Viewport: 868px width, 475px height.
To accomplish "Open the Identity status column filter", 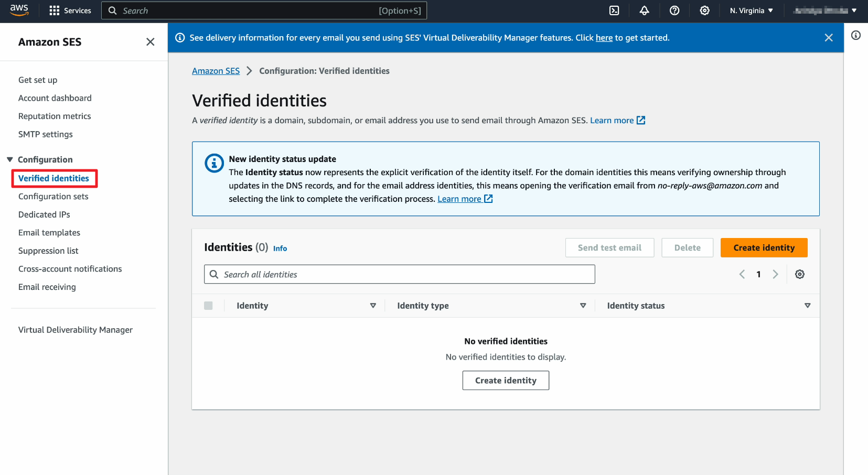I will pos(807,305).
